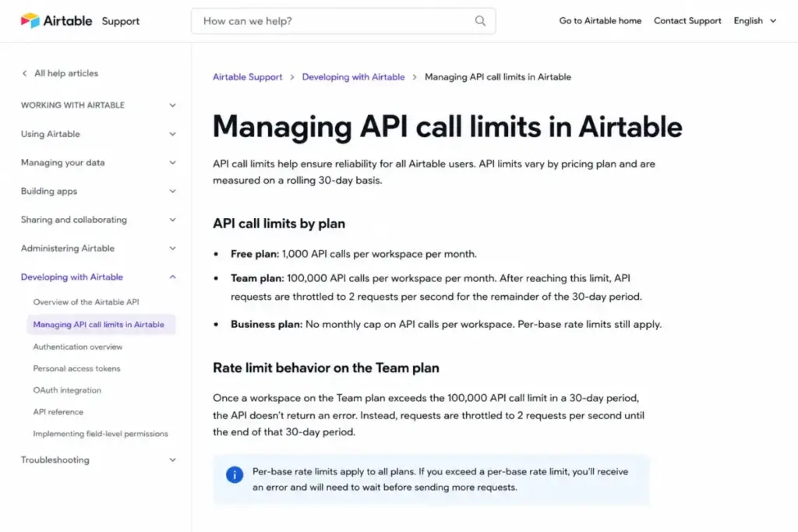798x532 pixels.
Task: Expand the Troubleshooting chevron
Action: tap(172, 460)
